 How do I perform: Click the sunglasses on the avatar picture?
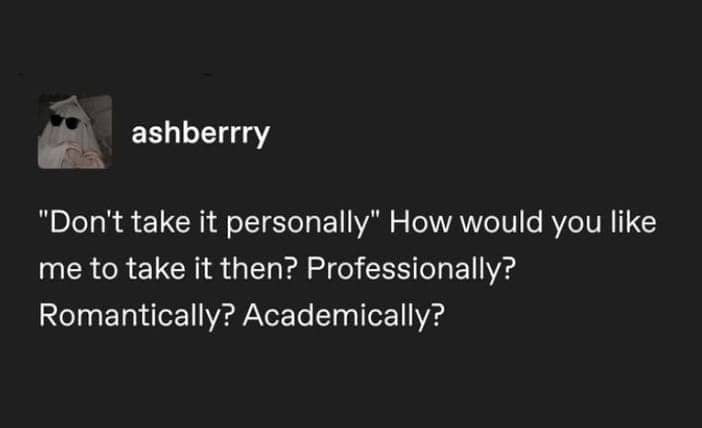[x=66, y=123]
